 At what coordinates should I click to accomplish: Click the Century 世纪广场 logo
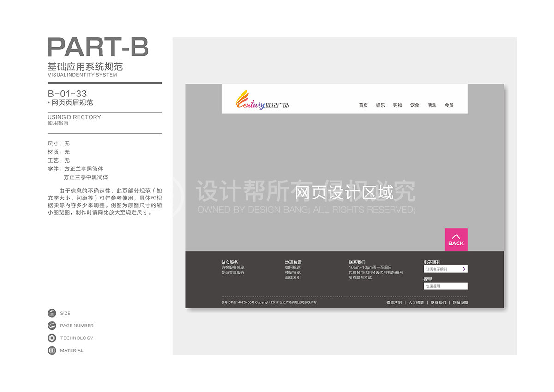click(262, 100)
